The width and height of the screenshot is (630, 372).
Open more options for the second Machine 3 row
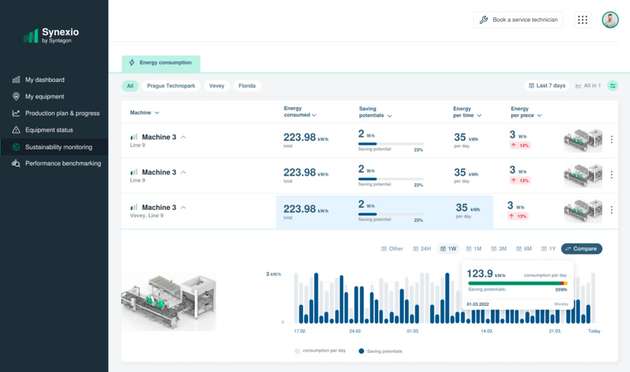612,174
